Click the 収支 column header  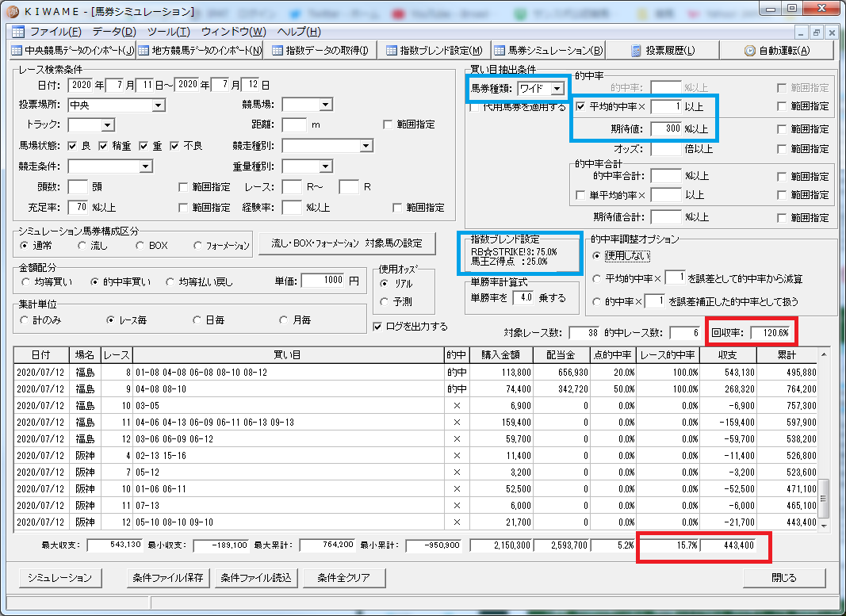point(728,355)
